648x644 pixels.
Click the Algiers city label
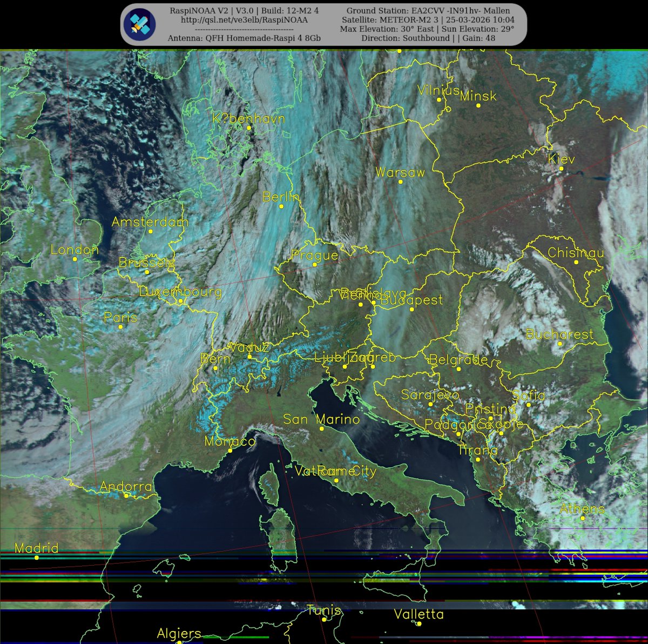tap(179, 633)
